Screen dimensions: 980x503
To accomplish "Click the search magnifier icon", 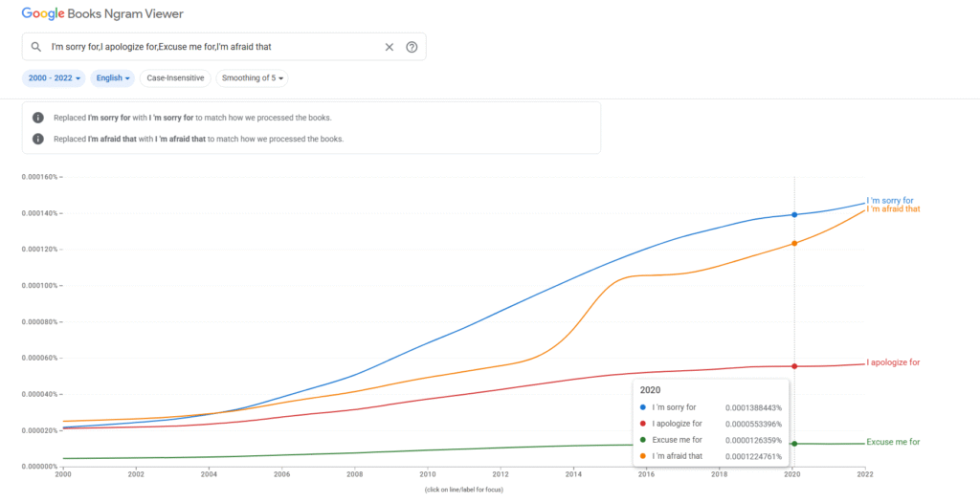I will pyautogui.click(x=35, y=47).
